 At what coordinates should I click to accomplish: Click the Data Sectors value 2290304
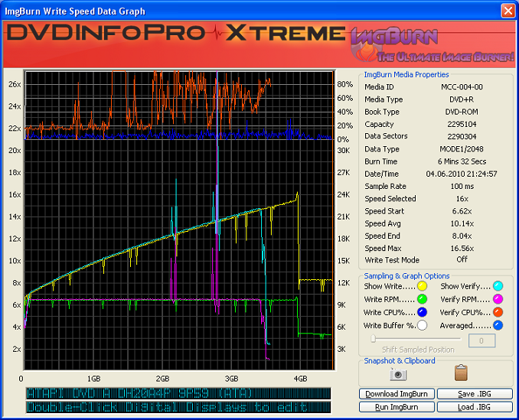pyautogui.click(x=462, y=136)
